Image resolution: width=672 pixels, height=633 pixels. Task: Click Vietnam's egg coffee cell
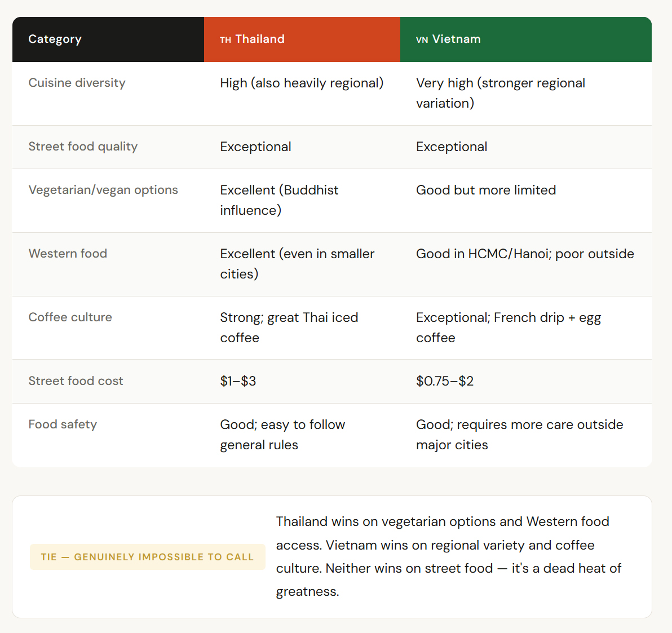[x=508, y=327]
